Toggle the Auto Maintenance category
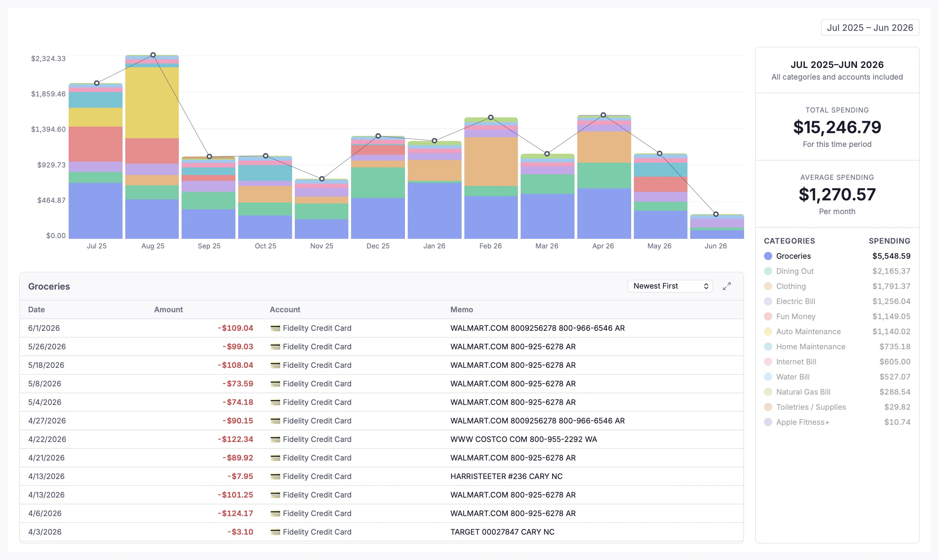939x560 pixels. tap(837, 331)
